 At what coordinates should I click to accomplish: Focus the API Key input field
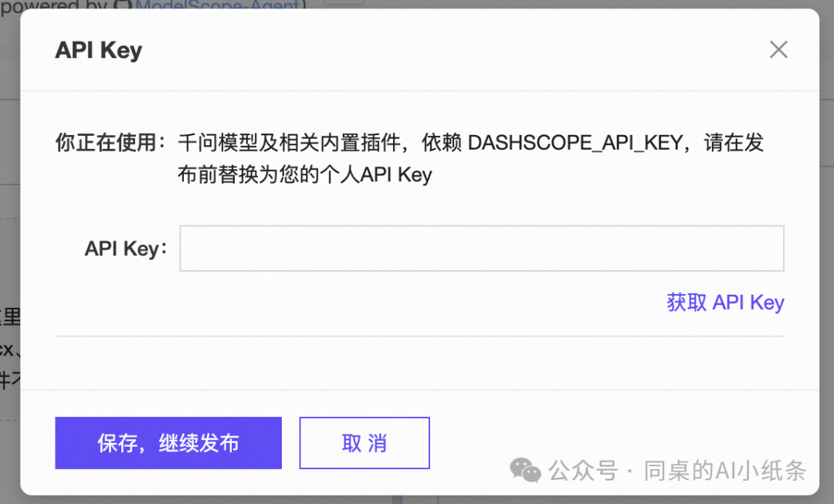481,249
